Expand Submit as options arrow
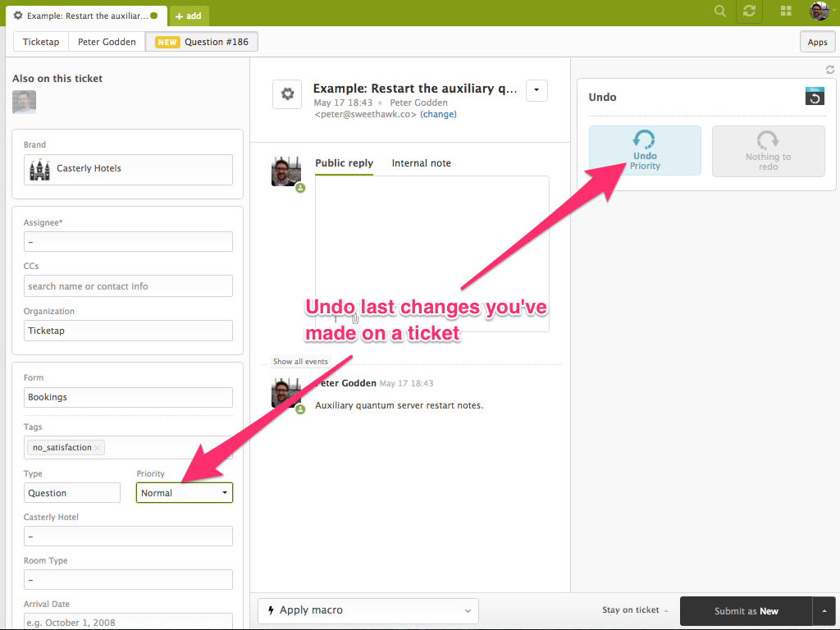 824,610
